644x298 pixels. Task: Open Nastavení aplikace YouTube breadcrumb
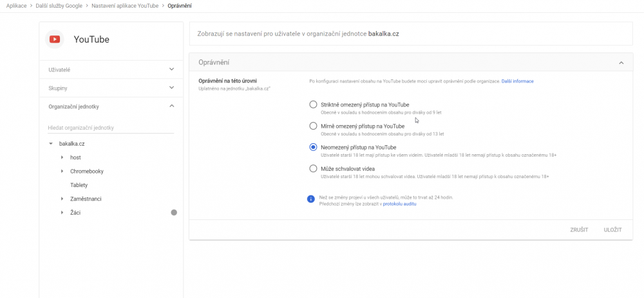(x=125, y=6)
